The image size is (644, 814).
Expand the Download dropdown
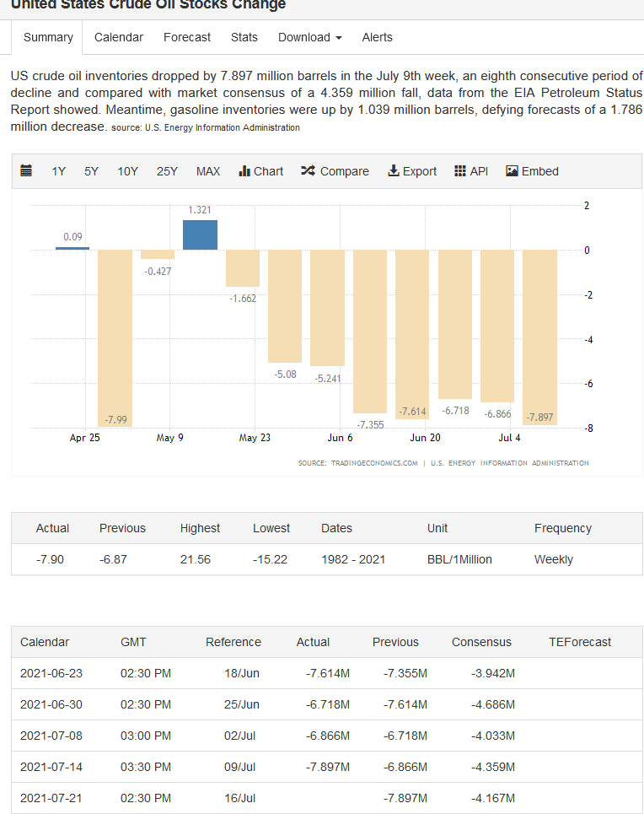(309, 37)
